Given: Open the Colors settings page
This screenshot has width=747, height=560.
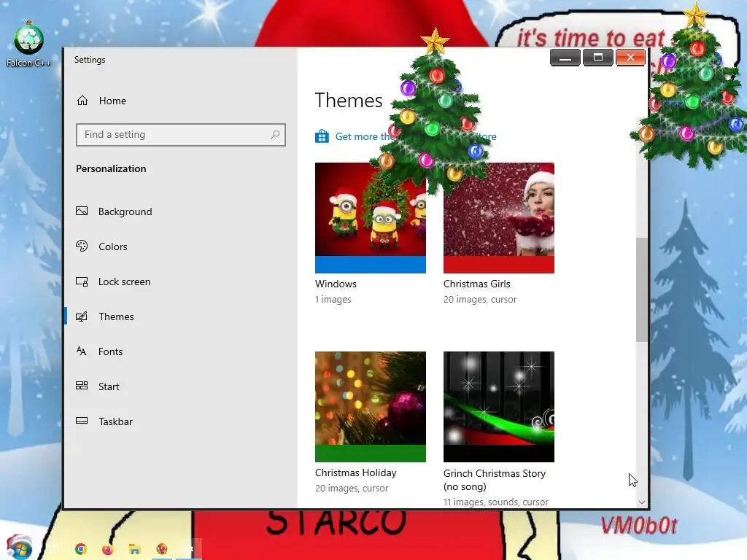Looking at the screenshot, I should tap(102, 246).
